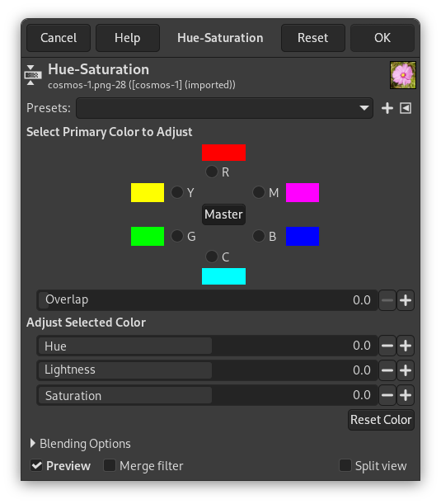
Task: Increase Overlap with the plus button
Action: [406, 300]
